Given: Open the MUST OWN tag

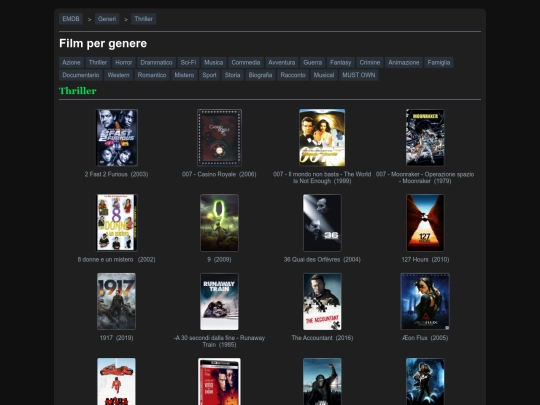Looking at the screenshot, I should point(359,75).
